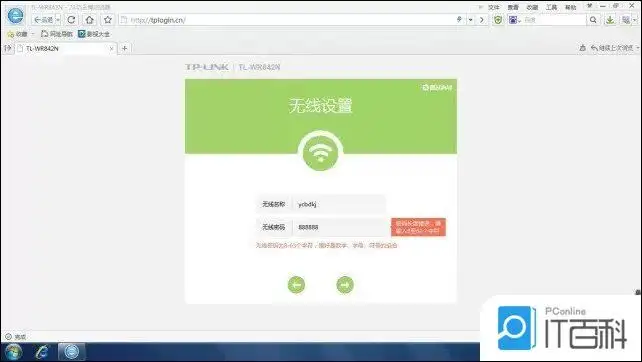Screen dimensions: 642x362
Task: Open the 查看 menu
Action: 513,7
